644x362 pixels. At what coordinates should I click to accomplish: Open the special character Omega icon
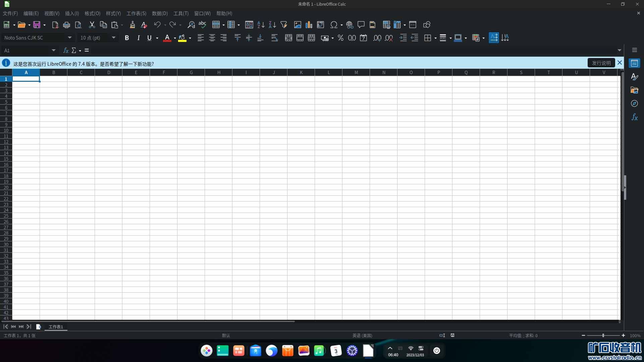[333, 25]
